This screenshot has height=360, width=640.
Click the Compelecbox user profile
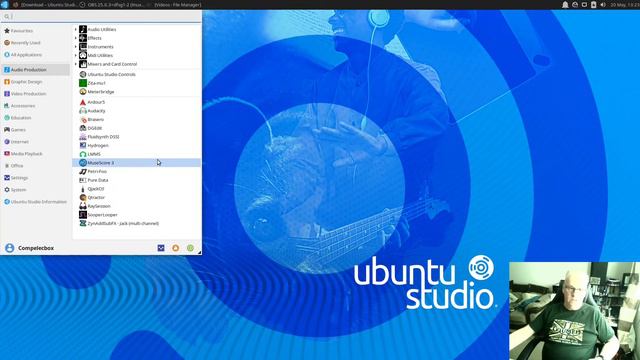point(29,248)
